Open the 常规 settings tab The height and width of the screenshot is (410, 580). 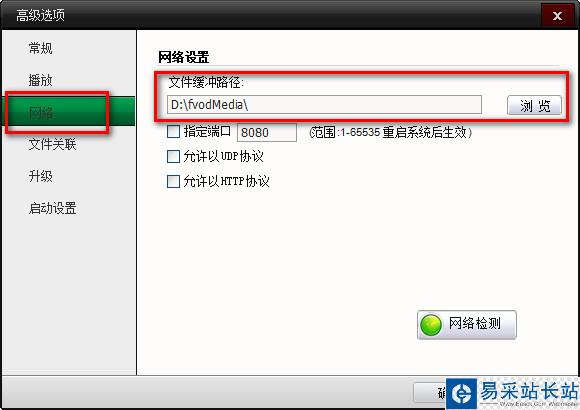coord(40,48)
